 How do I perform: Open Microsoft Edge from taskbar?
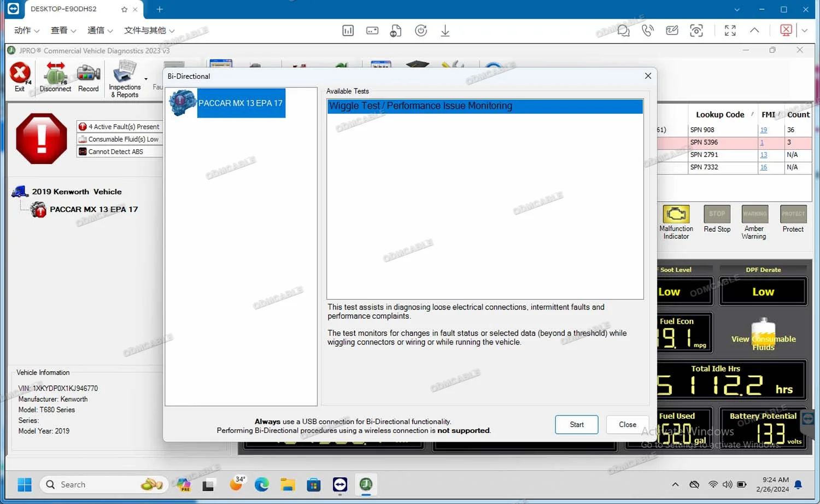[x=262, y=484]
